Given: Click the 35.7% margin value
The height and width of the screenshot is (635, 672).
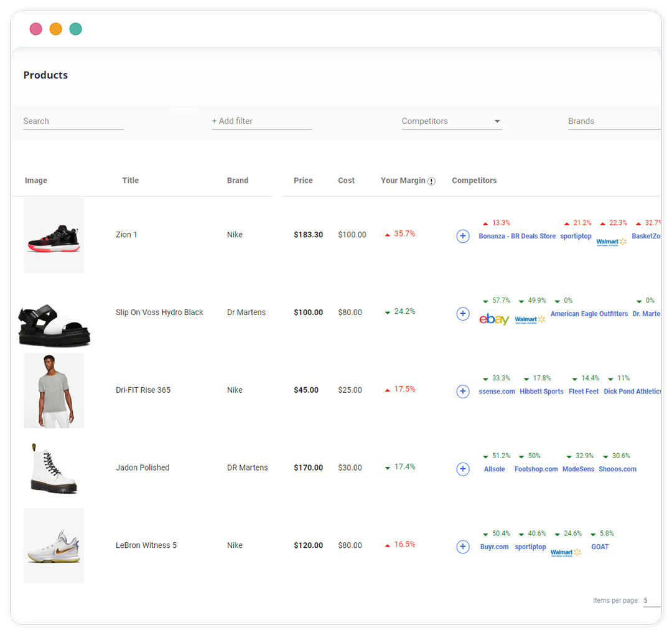Looking at the screenshot, I should [404, 233].
